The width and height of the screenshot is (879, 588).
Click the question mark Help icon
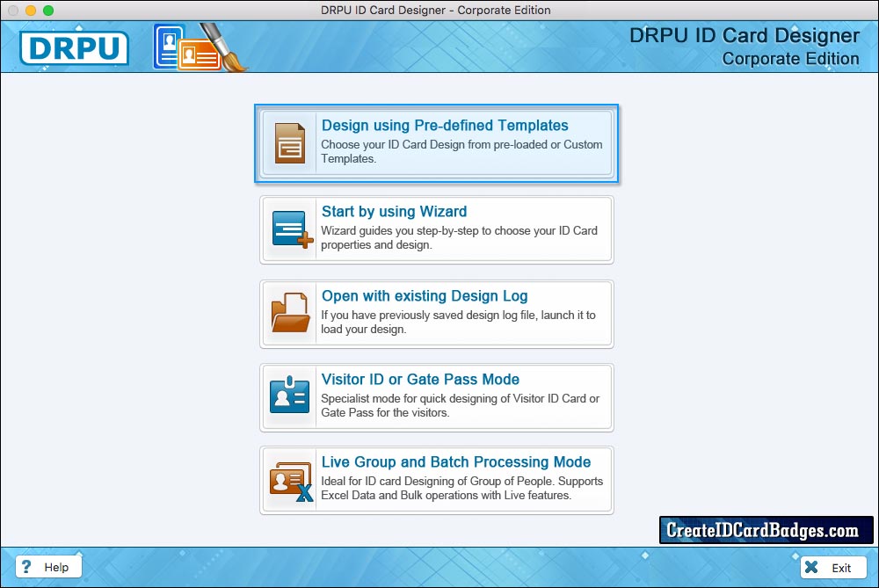tap(25, 567)
